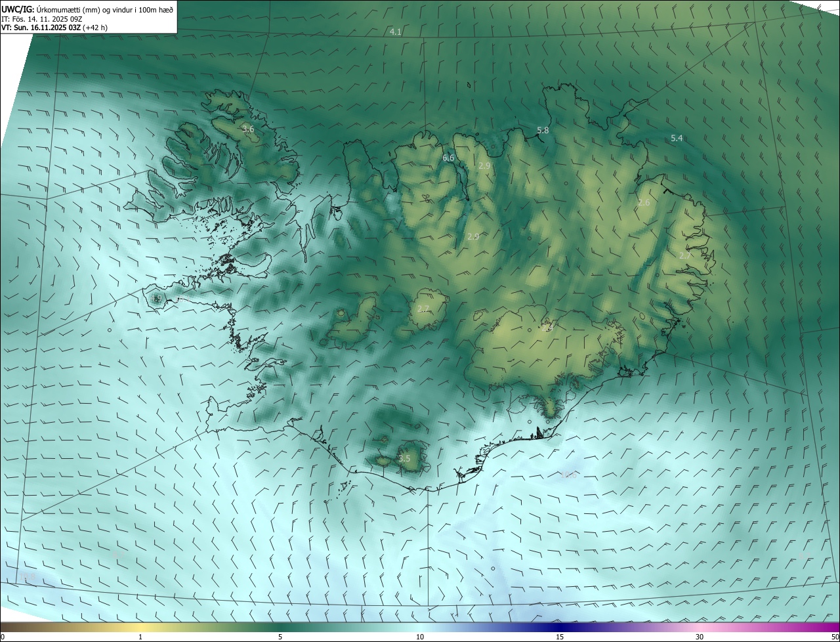Click the 2.6 value label
This screenshot has height=642, width=840.
(644, 202)
